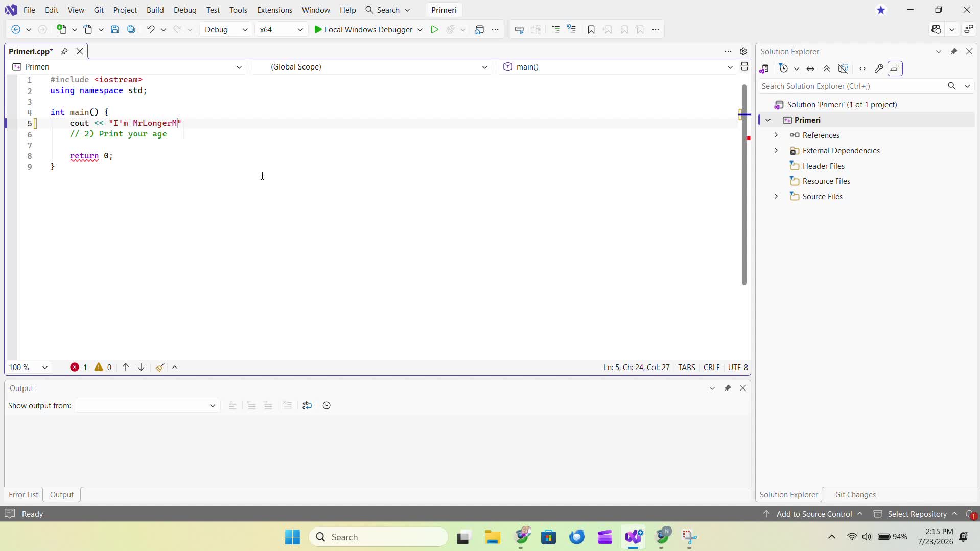Click the error count indicator
980x551 pixels.
[79, 368]
